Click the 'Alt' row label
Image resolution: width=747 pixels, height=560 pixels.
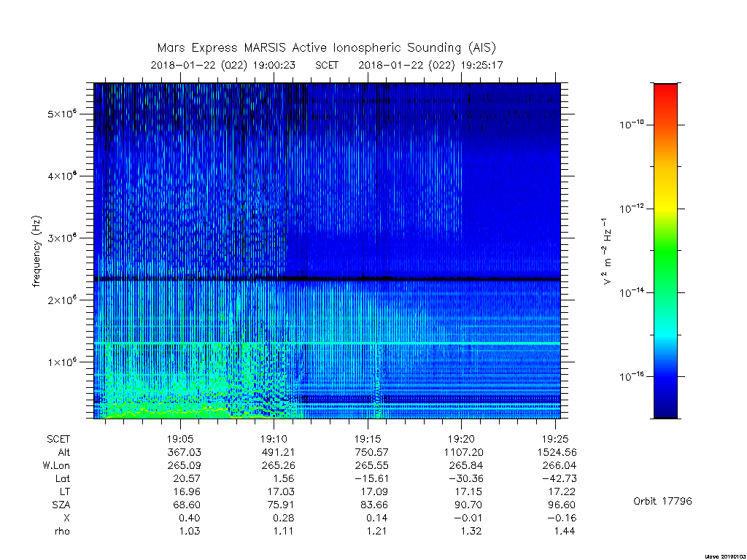tap(64, 452)
